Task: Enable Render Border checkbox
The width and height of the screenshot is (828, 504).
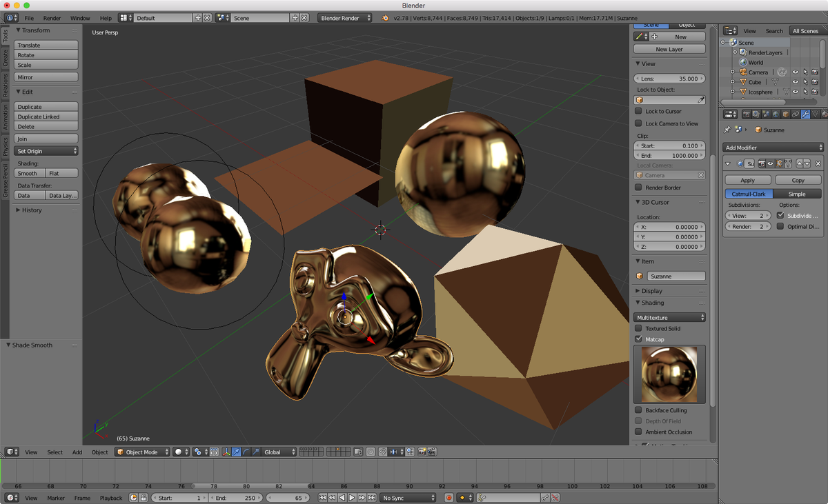Action: click(638, 188)
